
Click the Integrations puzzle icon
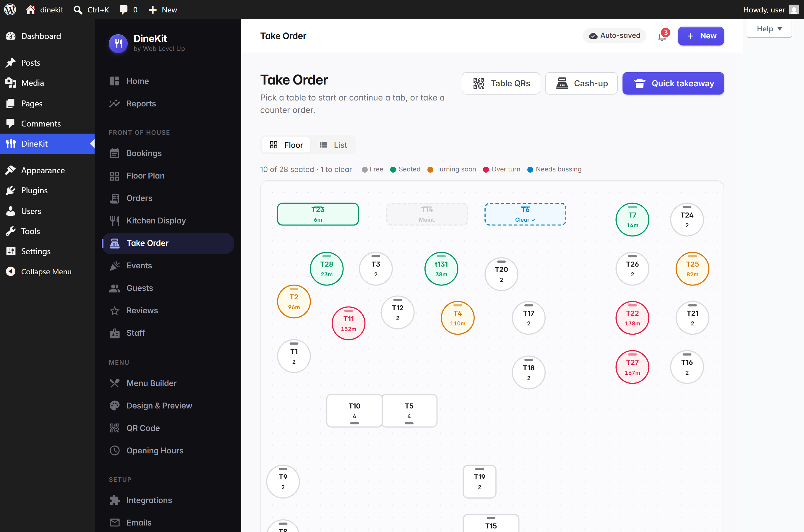click(115, 500)
